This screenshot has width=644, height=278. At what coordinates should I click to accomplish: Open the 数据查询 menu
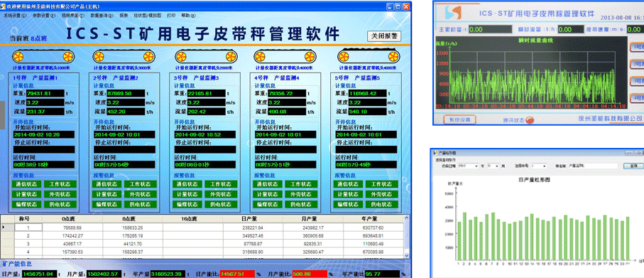point(102,15)
